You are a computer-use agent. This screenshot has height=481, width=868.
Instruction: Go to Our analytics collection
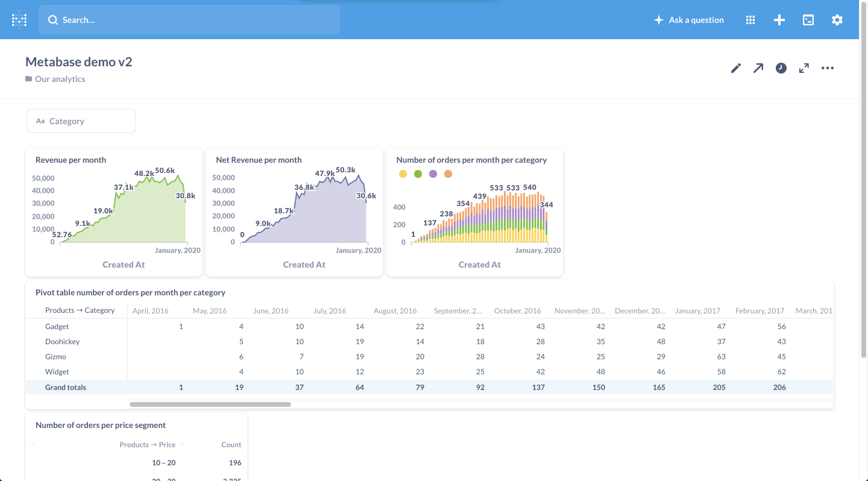point(60,79)
